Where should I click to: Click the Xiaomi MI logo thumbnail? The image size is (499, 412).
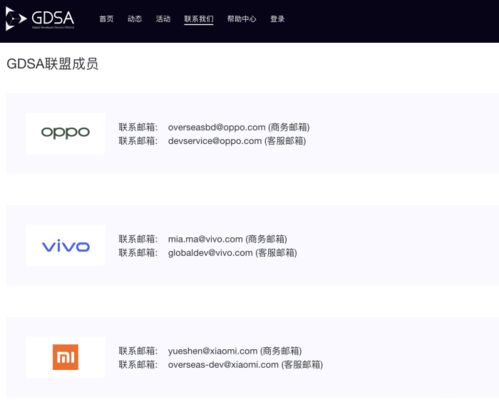click(x=65, y=357)
